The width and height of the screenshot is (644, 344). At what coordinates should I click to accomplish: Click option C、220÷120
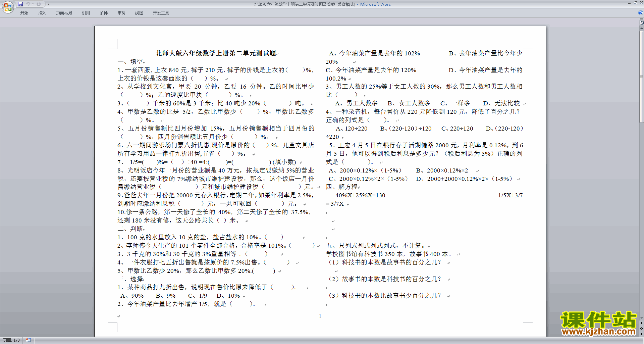point(457,129)
